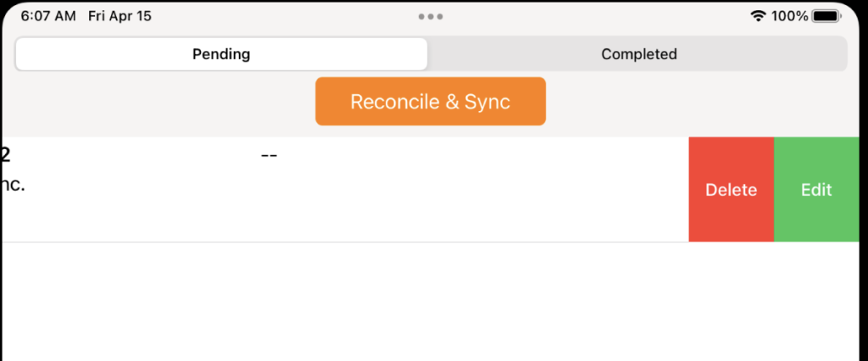Tap the 6:07 AM clock

click(x=48, y=16)
